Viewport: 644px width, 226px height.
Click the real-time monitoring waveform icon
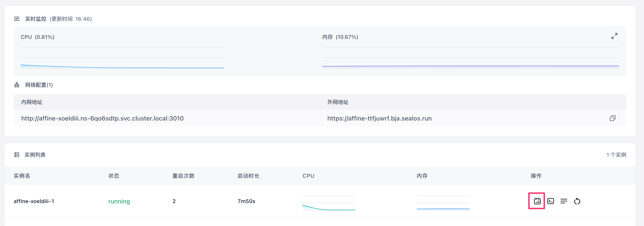pos(17,19)
